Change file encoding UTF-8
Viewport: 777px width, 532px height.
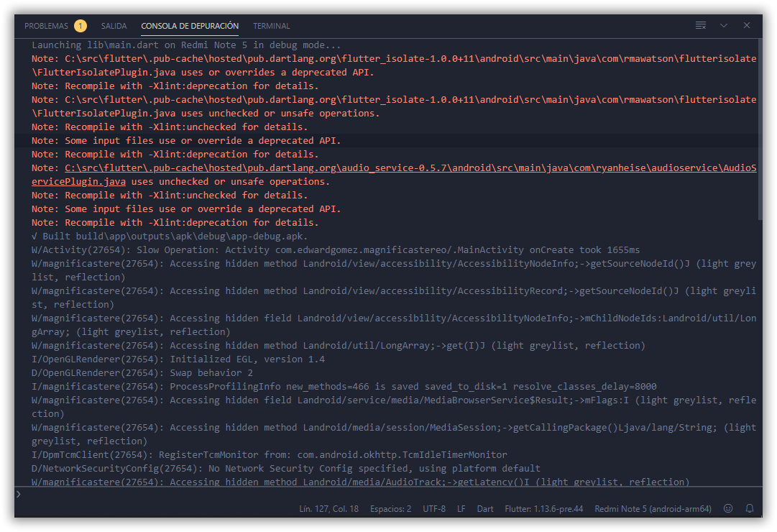point(434,509)
